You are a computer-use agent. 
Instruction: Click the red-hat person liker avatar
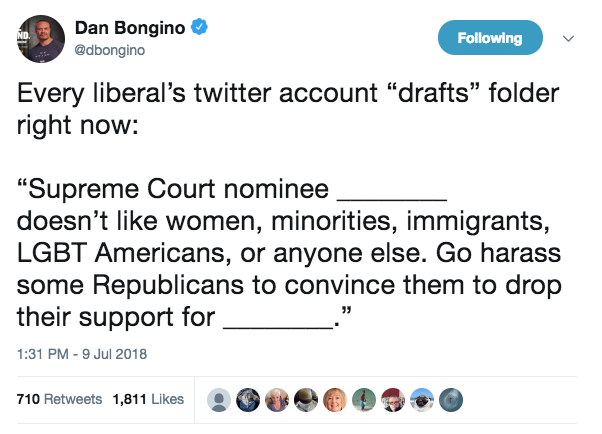point(393,400)
